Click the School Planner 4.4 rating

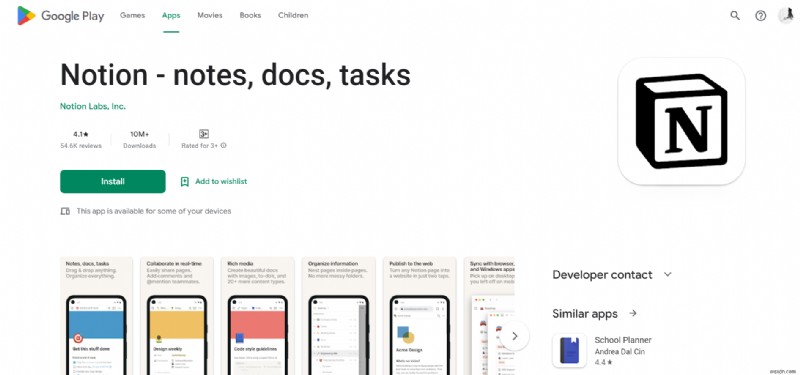pos(604,363)
